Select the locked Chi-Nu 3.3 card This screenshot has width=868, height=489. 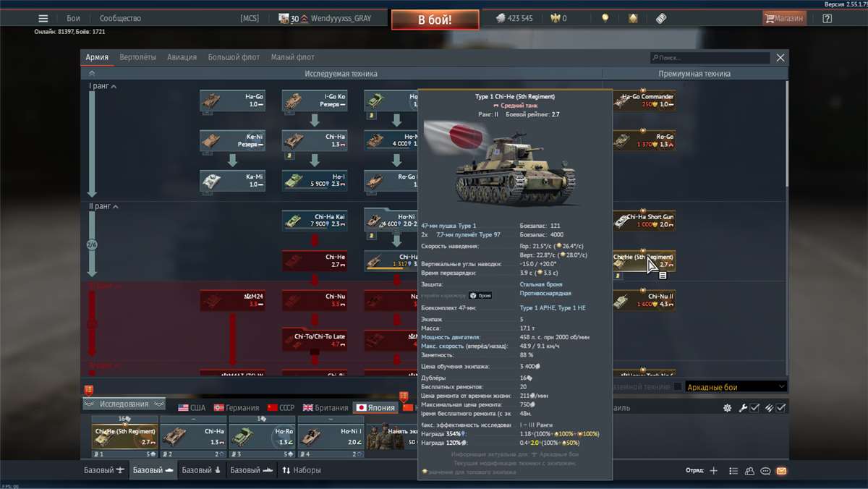click(x=315, y=300)
